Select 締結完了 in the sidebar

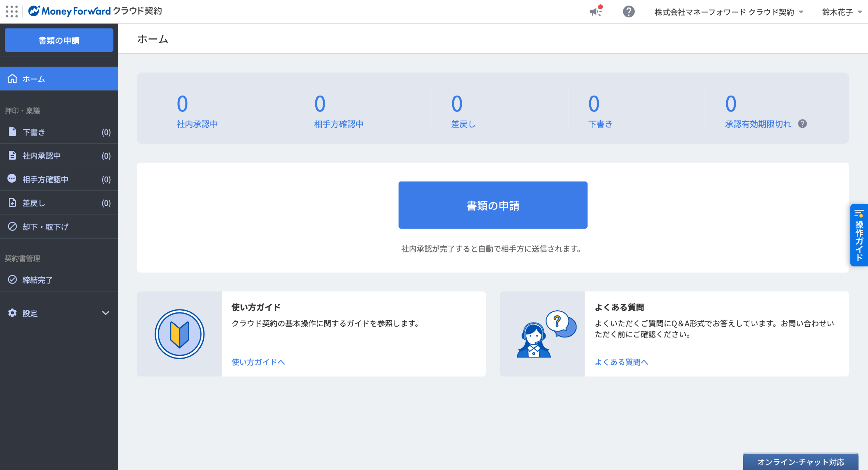tap(59, 280)
